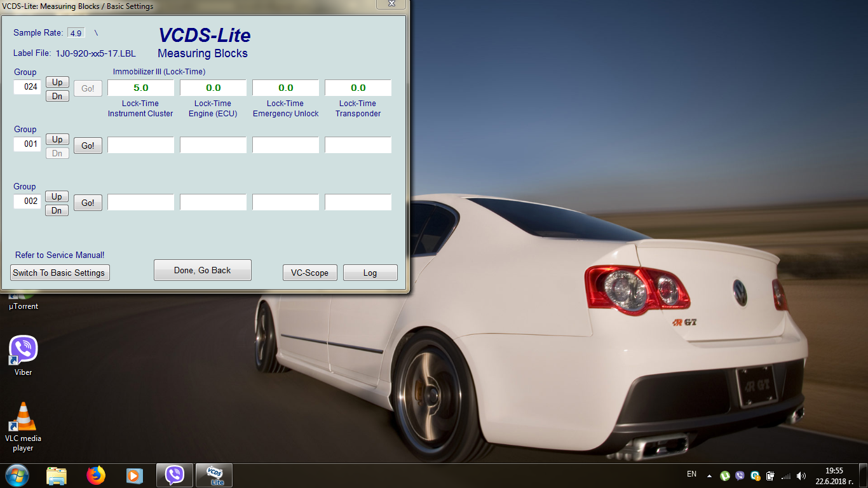Click Done, Go Back button
The image size is (868, 488).
coord(202,270)
